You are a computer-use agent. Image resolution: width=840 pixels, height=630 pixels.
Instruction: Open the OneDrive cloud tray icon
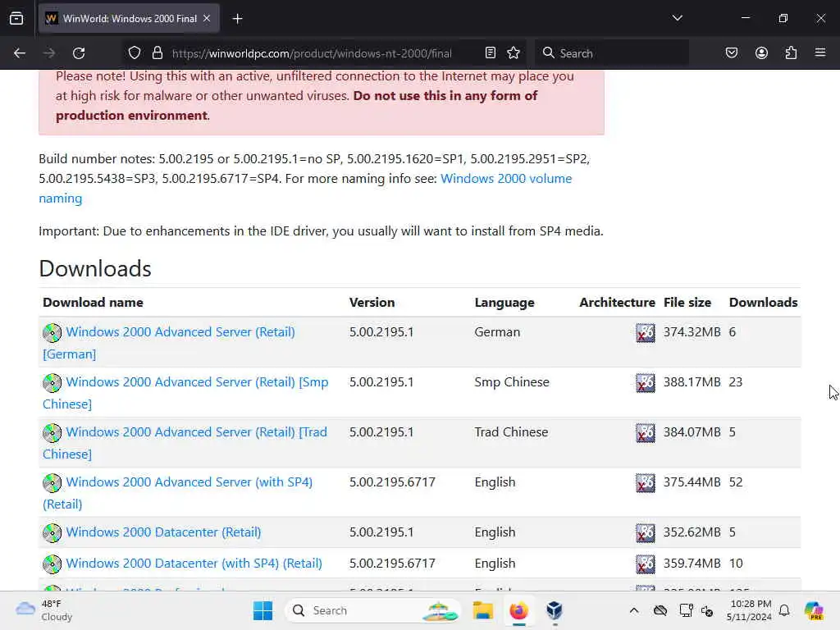[660, 610]
